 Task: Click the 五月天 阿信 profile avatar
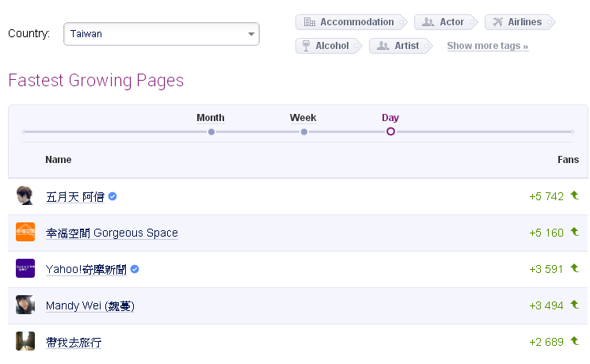point(25,196)
